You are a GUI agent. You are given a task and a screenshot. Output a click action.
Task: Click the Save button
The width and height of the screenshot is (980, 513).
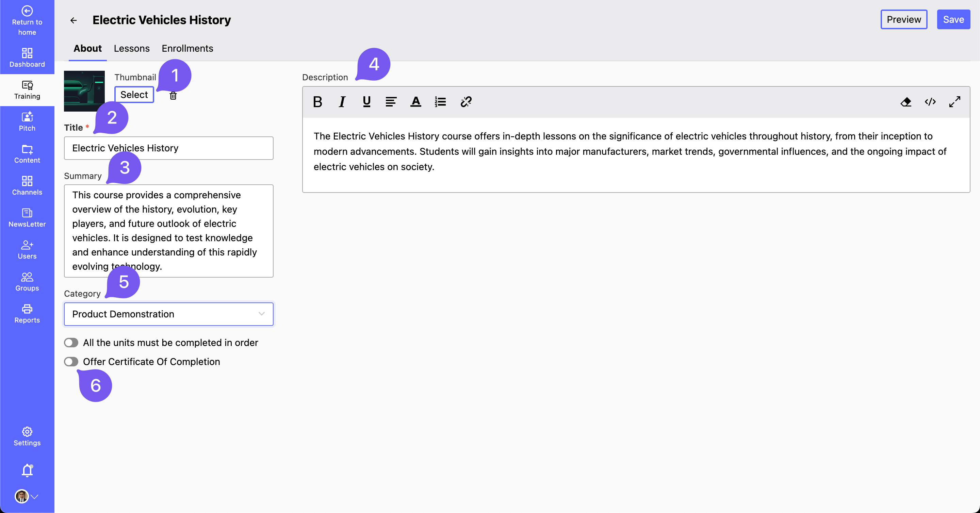[x=953, y=19]
